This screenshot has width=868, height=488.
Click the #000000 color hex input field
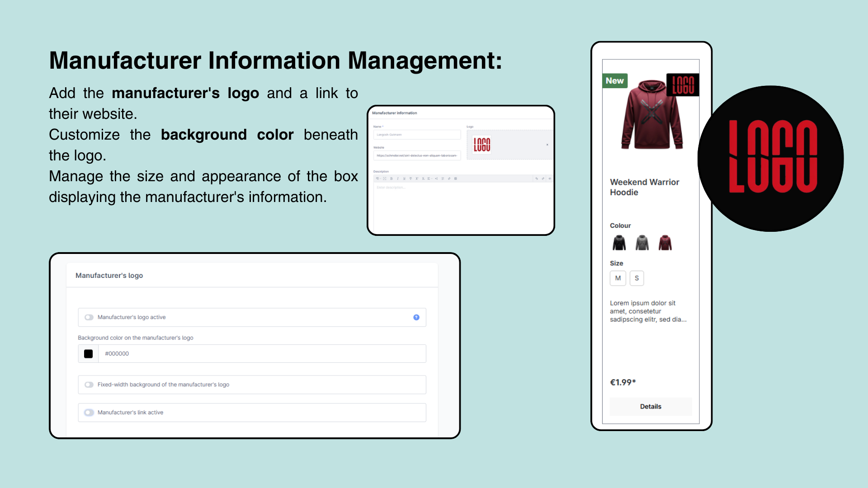pyautogui.click(x=262, y=354)
